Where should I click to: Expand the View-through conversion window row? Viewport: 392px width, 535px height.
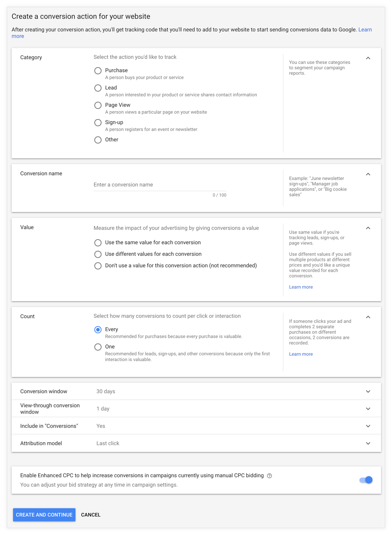(x=196, y=409)
